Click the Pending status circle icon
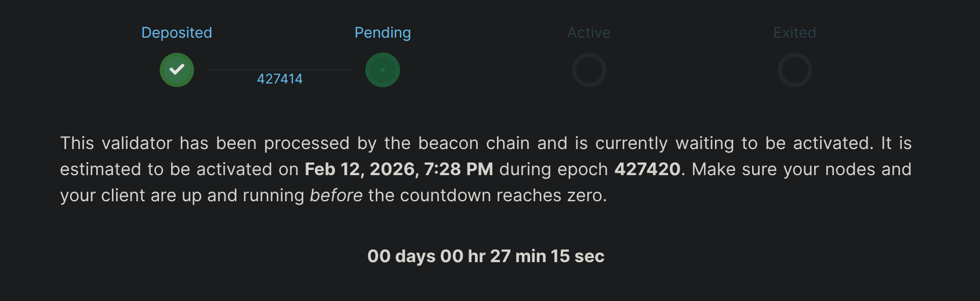Screen dimensions: 980x301 383,70
